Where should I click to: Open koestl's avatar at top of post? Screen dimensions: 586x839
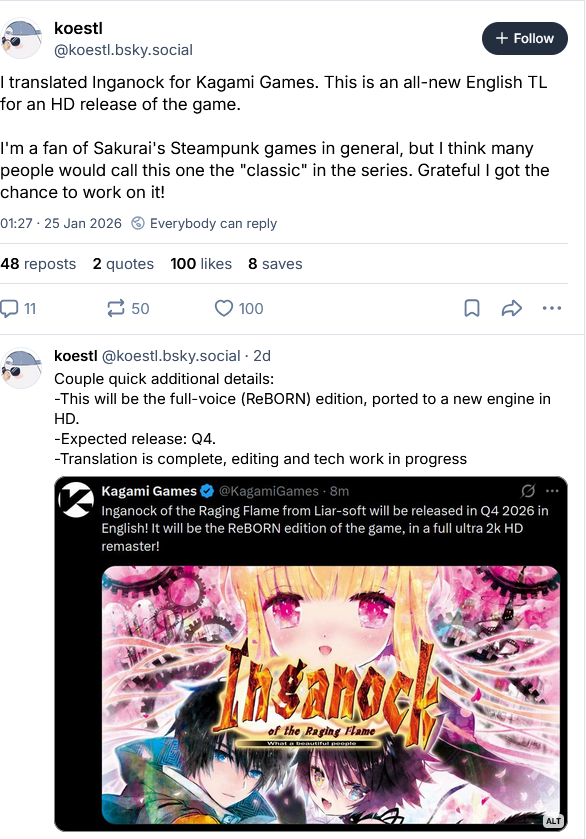click(x=21, y=39)
